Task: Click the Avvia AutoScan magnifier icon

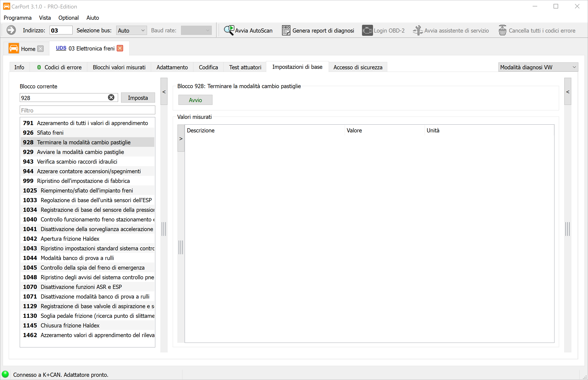Action: 229,30
